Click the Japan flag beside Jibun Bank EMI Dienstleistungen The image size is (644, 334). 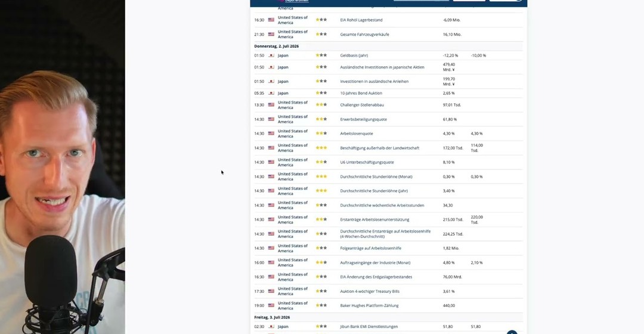tap(271, 327)
